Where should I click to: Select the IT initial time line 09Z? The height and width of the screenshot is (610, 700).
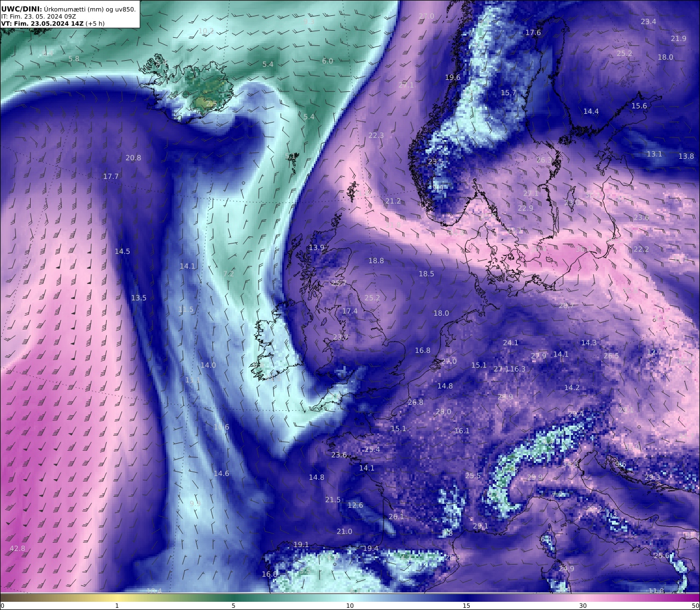tap(38, 16)
